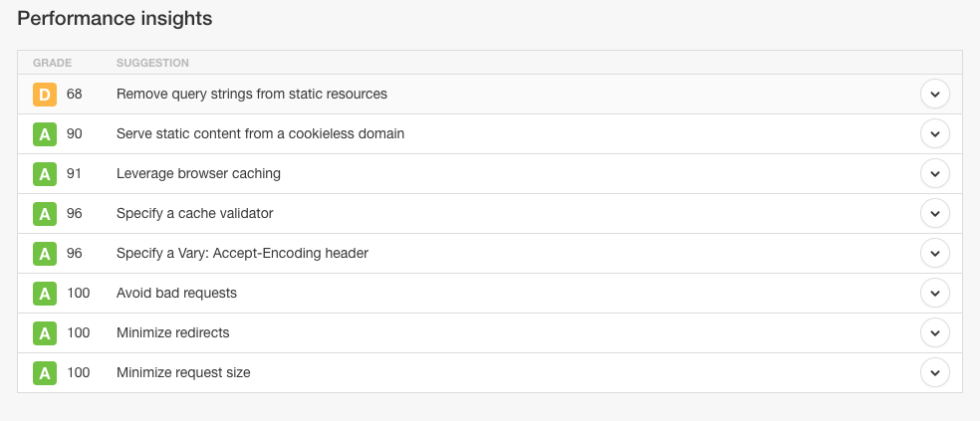Click the GRADE column header
This screenshot has width=980, height=421.
coord(53,63)
